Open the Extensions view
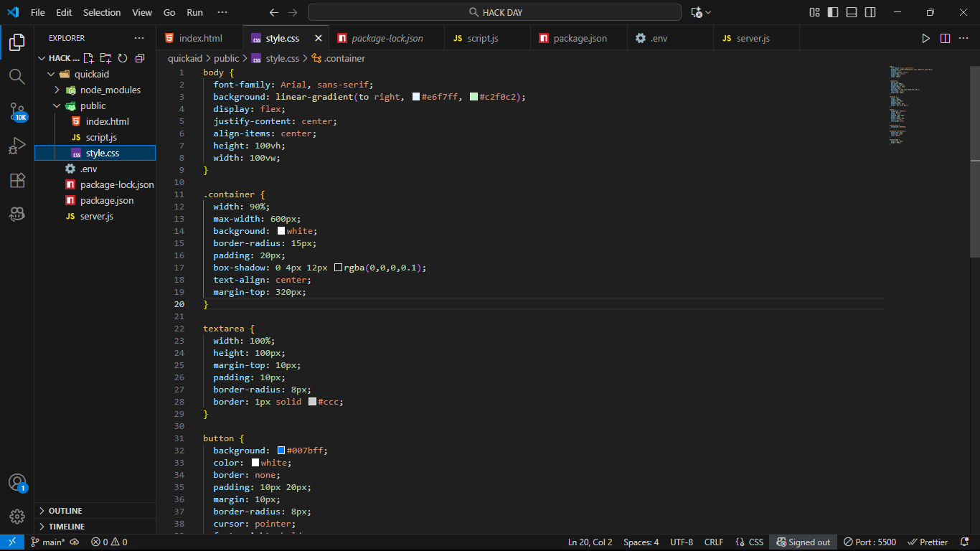980x551 pixels. click(x=17, y=180)
